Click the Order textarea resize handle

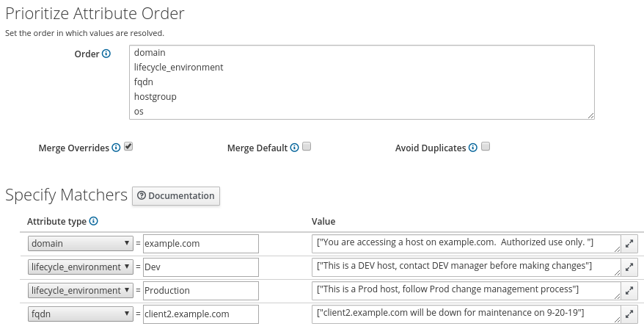(590, 115)
